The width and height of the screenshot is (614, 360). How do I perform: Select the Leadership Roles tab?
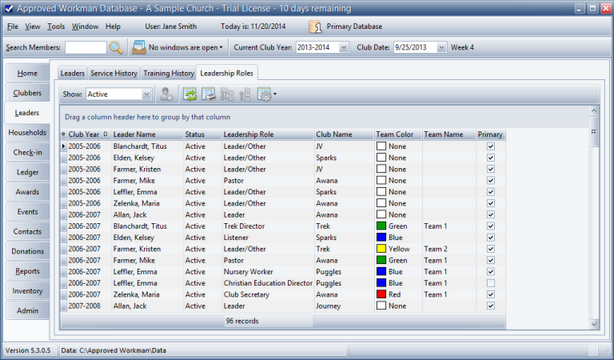click(227, 73)
